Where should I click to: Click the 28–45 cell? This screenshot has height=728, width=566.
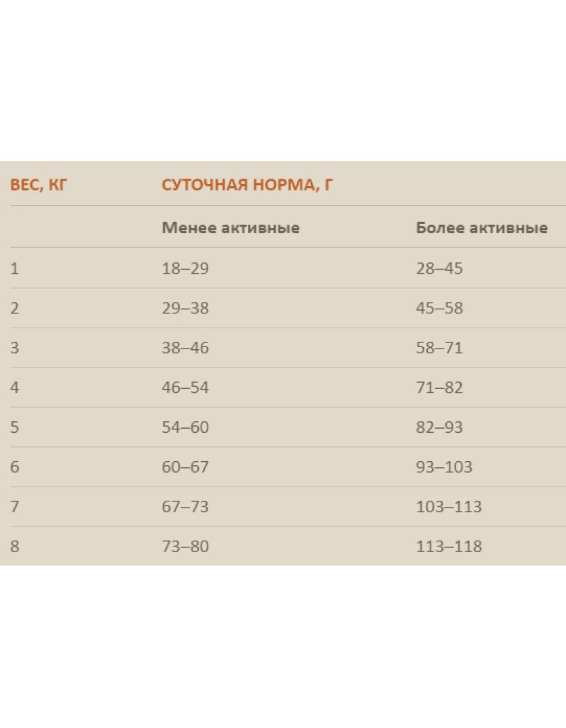[439, 268]
